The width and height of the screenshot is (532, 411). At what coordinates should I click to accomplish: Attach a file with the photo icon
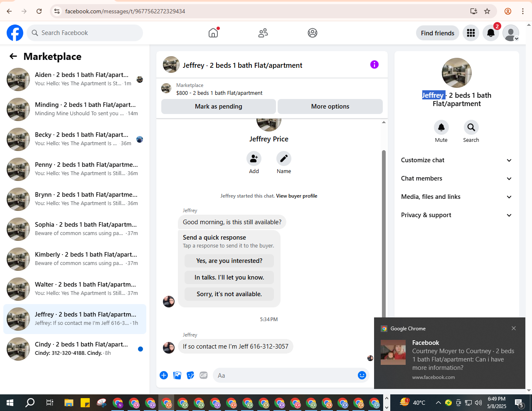click(177, 375)
